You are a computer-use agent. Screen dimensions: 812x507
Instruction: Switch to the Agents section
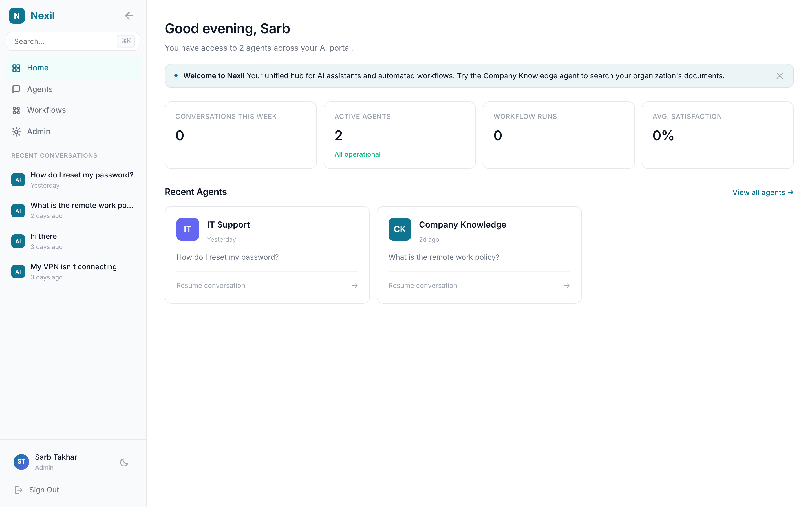click(39, 89)
